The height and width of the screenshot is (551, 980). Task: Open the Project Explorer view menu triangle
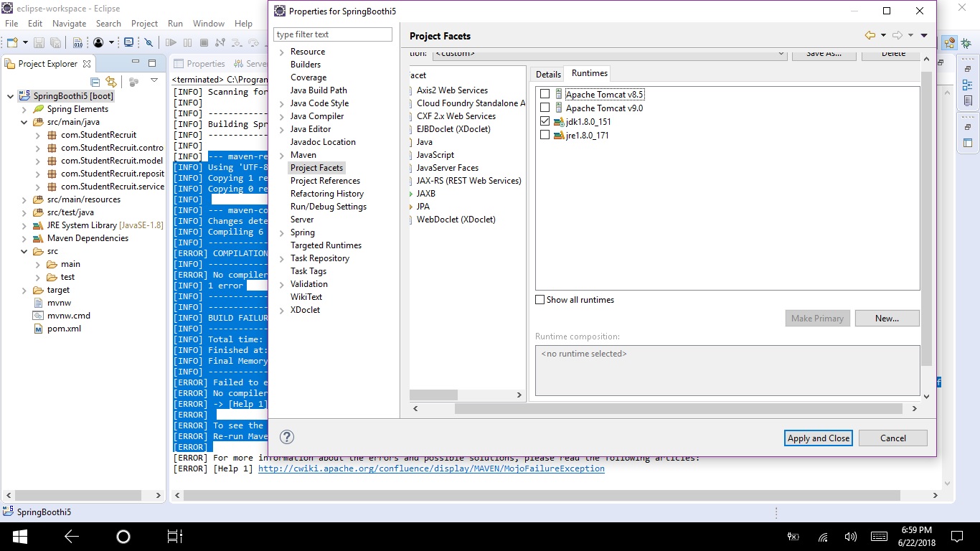pos(154,80)
